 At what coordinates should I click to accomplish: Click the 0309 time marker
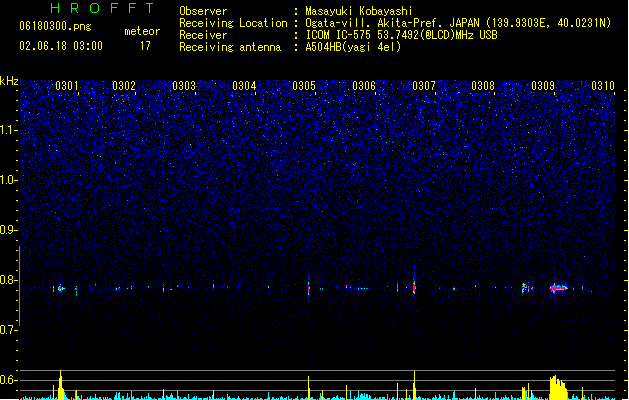543,86
